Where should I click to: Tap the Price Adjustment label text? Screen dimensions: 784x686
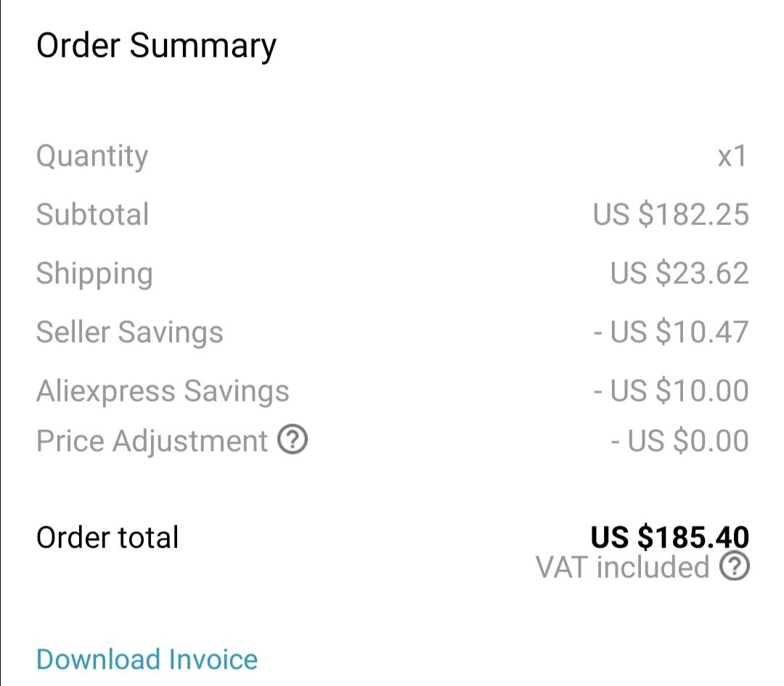click(152, 441)
